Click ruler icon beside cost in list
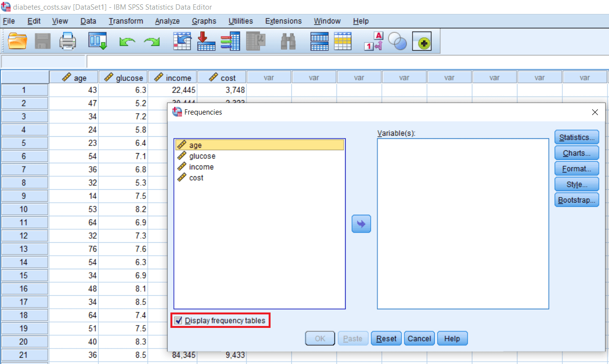This screenshot has width=609, height=364. pyautogui.click(x=181, y=178)
